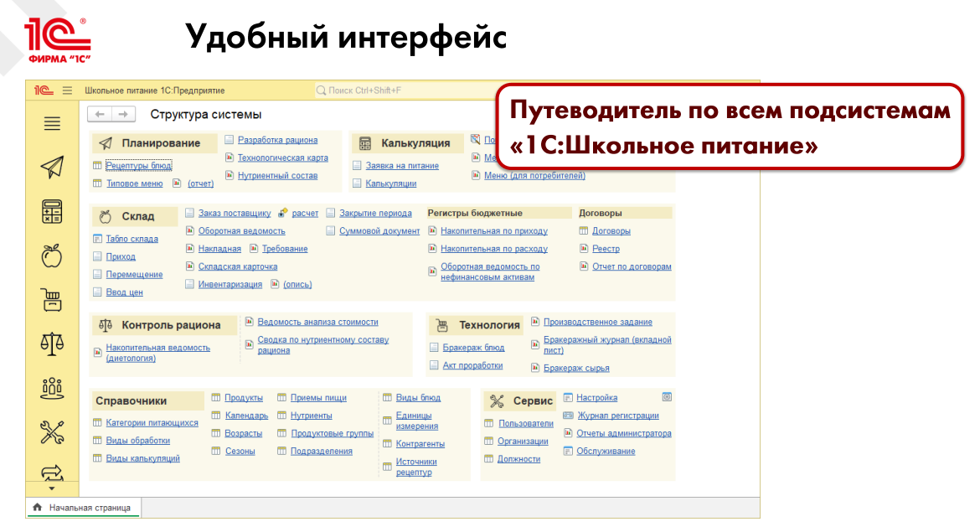The height and width of the screenshot is (532, 980).
Task: Open the Warehouse apple sidebar icon
Action: click(52, 256)
